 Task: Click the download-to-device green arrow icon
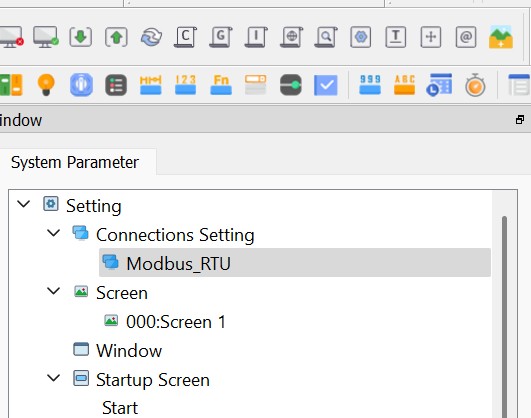[81, 37]
